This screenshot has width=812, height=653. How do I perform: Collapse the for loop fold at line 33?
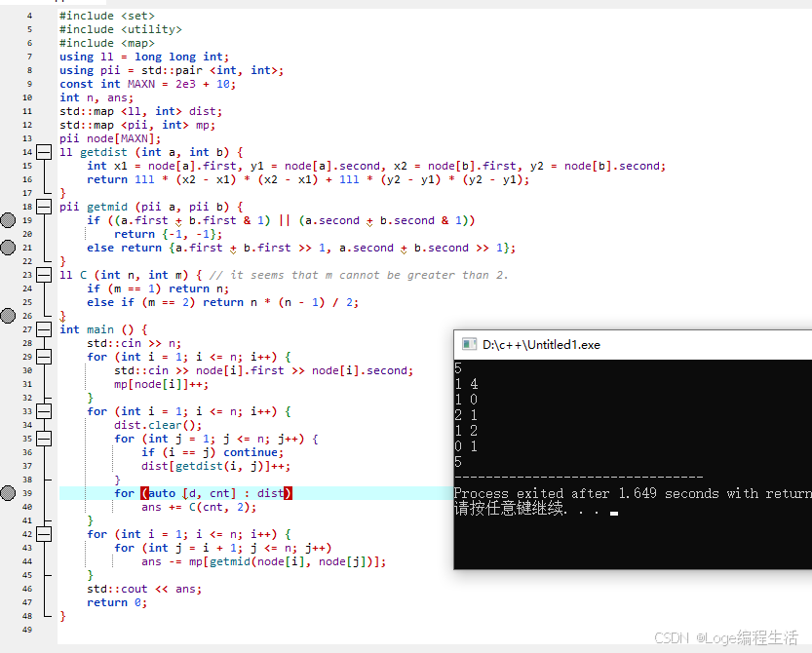coord(44,411)
